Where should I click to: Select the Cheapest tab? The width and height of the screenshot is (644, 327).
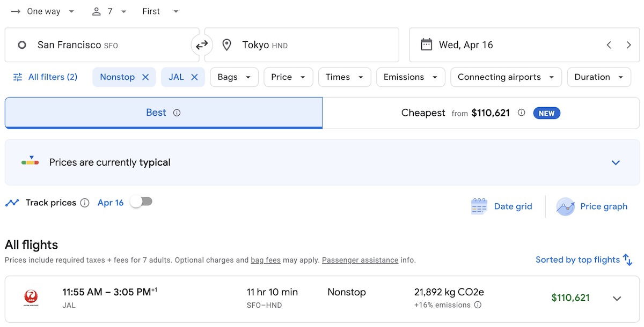[x=481, y=113]
